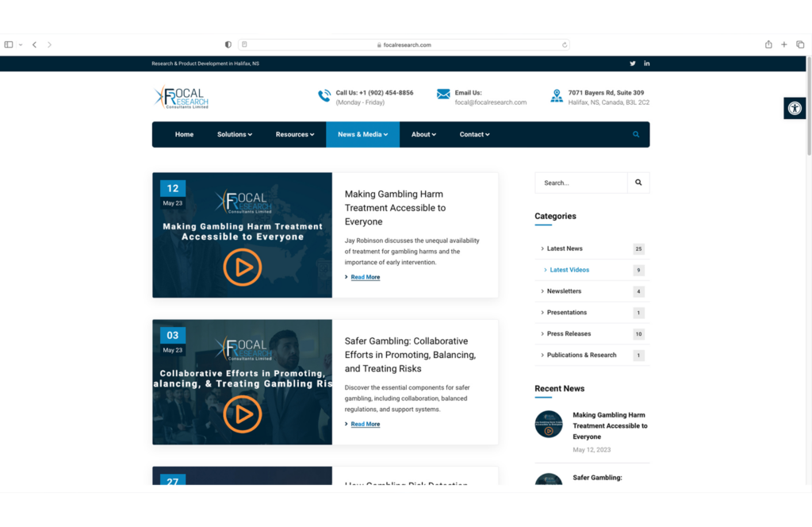Viewport: 812px width, 527px height.
Task: Open the site info icon in address bar
Action: click(x=244, y=44)
